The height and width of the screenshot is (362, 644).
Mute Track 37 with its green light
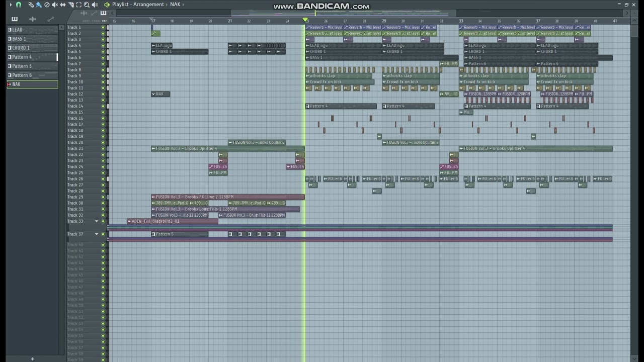click(x=103, y=234)
